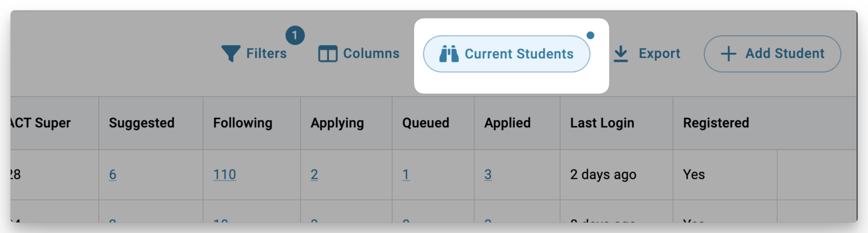
Task: Open the filter count badge showing 1
Action: coord(295,35)
